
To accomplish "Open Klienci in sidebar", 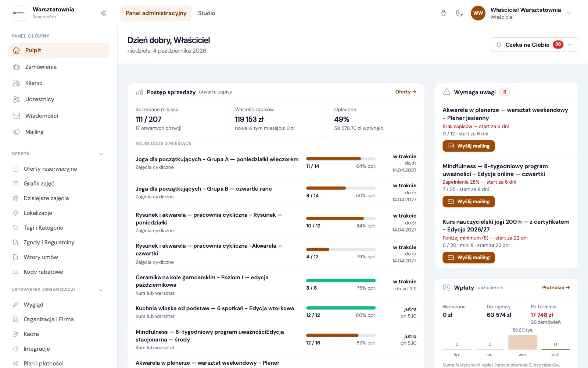I will pos(58,83).
